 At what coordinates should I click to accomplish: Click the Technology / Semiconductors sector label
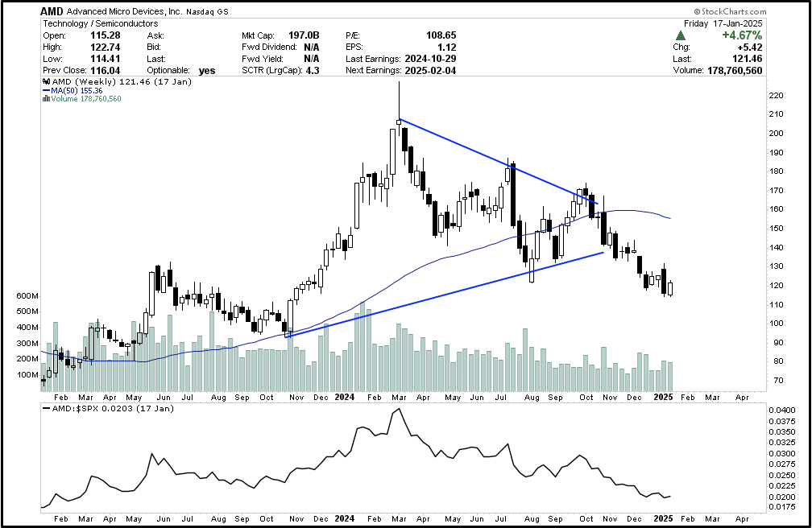[x=101, y=23]
